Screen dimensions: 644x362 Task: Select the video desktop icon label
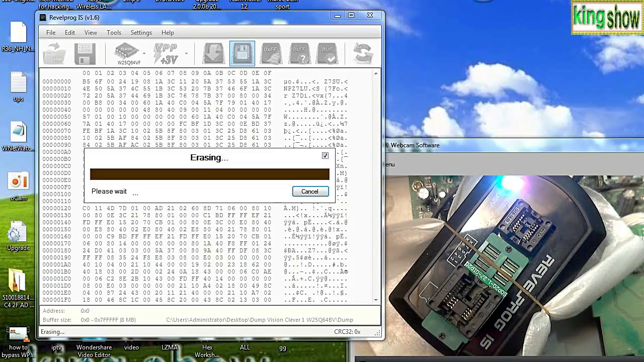132,347
